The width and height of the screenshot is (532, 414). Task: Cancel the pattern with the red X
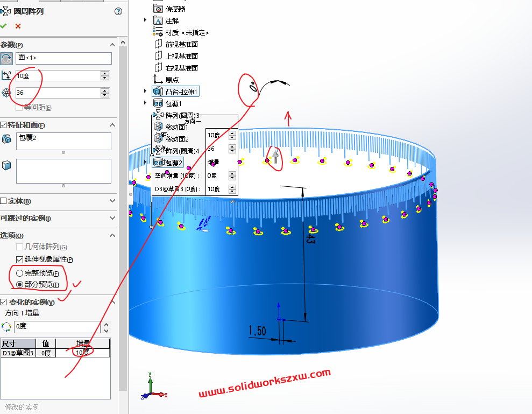click(18, 26)
